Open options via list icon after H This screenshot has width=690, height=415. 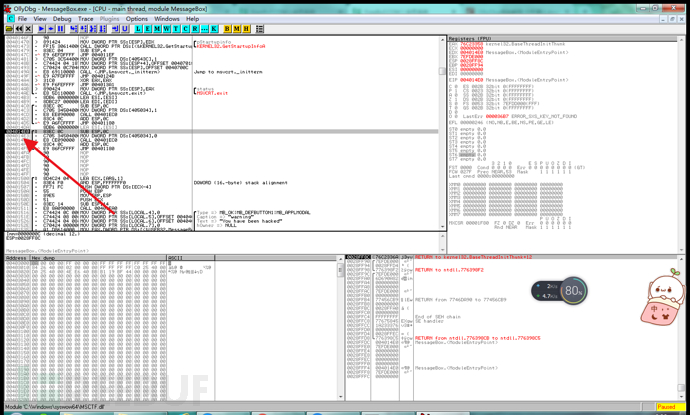pos(260,29)
